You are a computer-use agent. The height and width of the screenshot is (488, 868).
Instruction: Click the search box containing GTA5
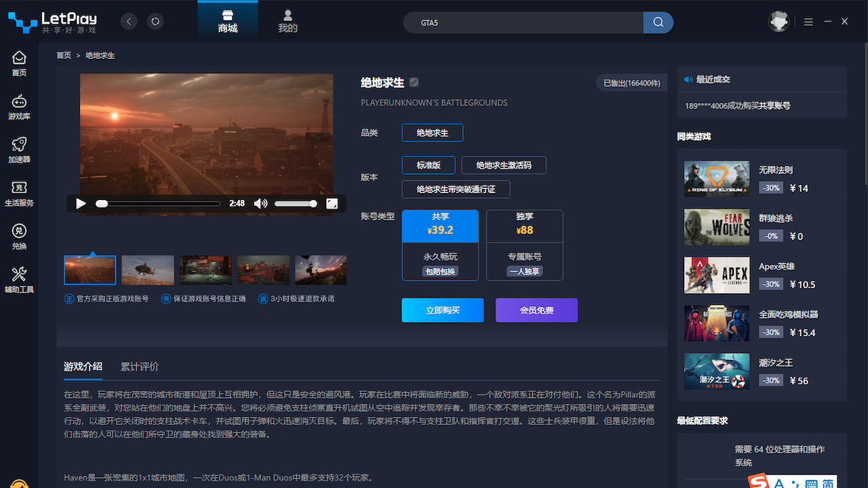[523, 22]
